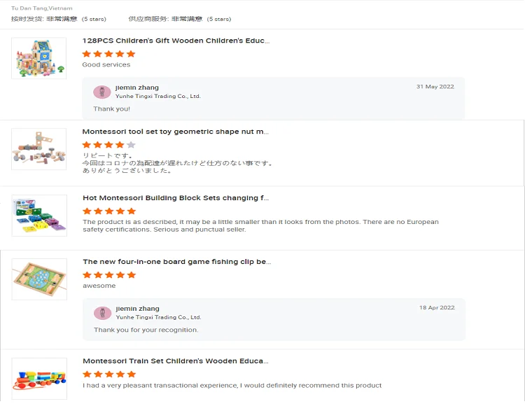Click star rating above 'awesome' review
525x420 pixels.
[x=109, y=275]
